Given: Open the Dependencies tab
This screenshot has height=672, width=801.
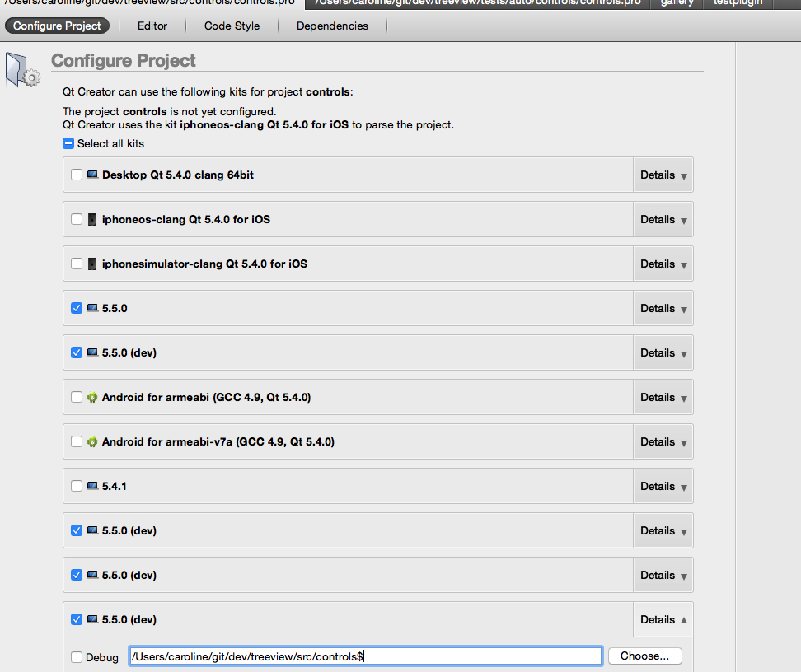Looking at the screenshot, I should point(332,26).
